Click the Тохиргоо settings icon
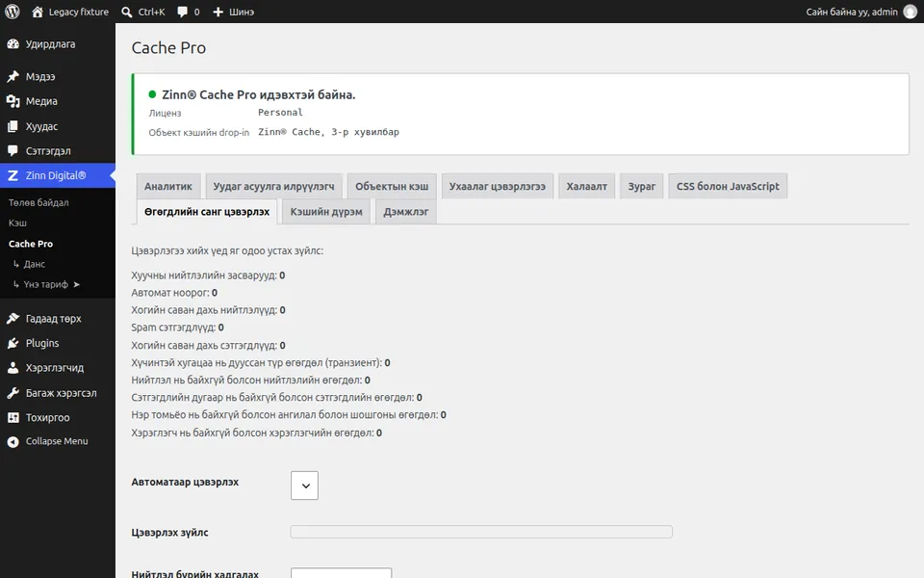Screen dimensions: 924x578 tap(13, 417)
